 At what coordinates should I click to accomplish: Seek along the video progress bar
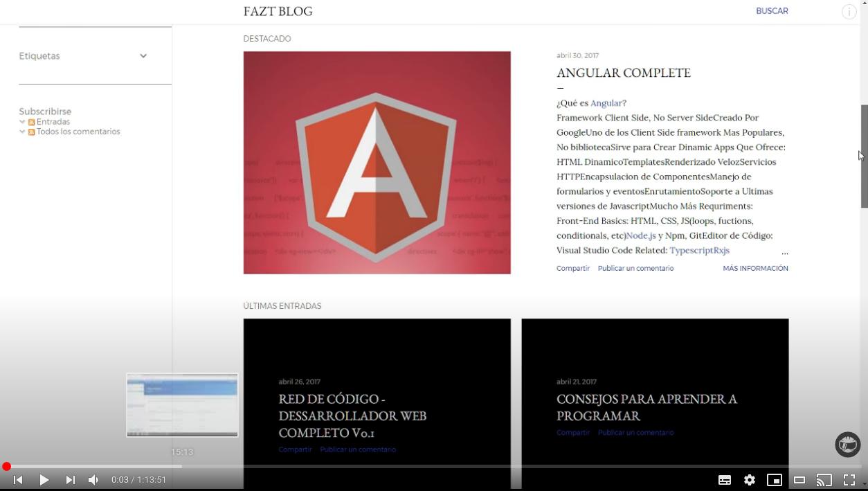pyautogui.click(x=434, y=467)
